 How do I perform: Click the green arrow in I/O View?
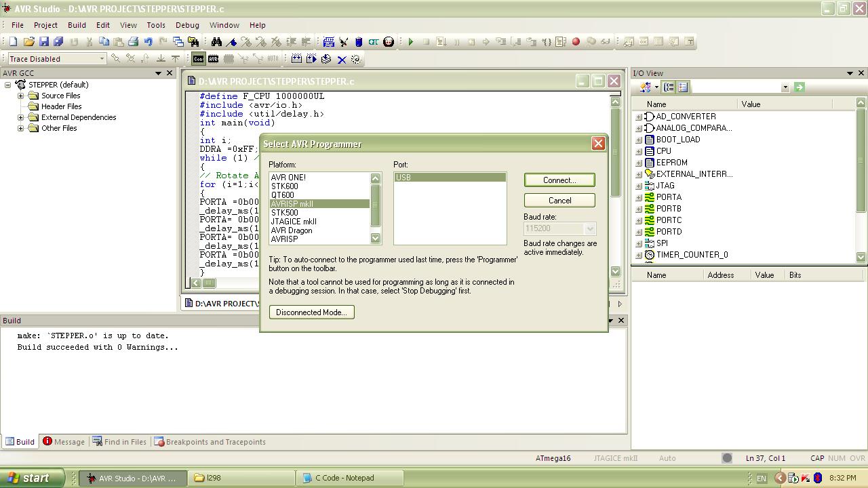click(x=799, y=87)
